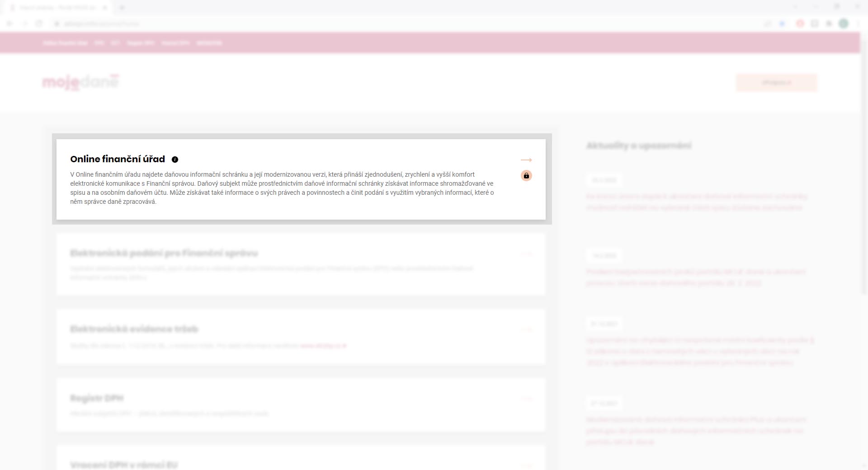Click the padlock icon on Online finanční úřad card

coord(526,176)
